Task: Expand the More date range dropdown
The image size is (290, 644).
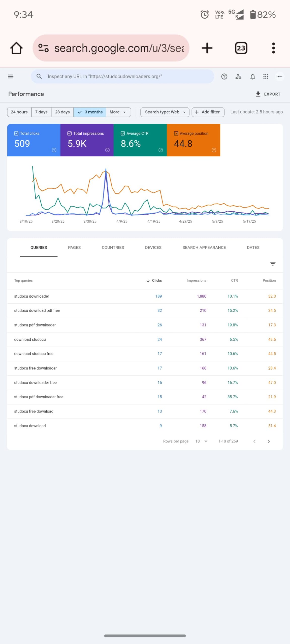Action: point(118,112)
